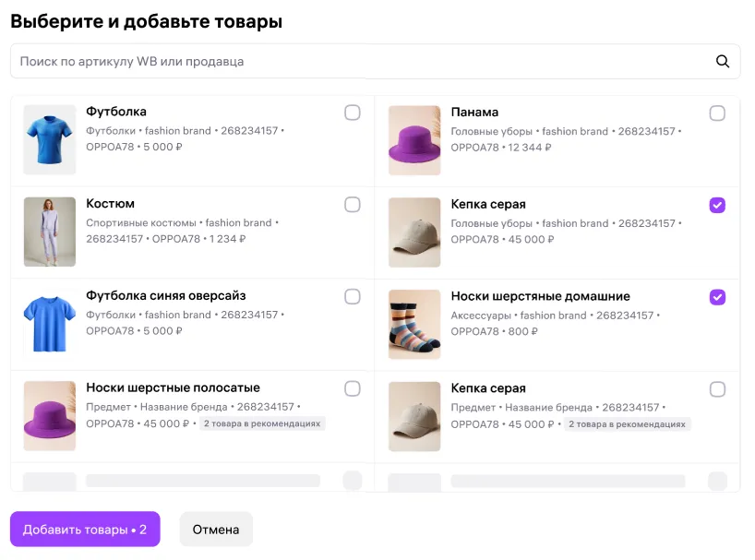Viewport: 755px width, 560px height.
Task: Open recommendations badge on bottom Кепка серая
Action: coord(627,424)
